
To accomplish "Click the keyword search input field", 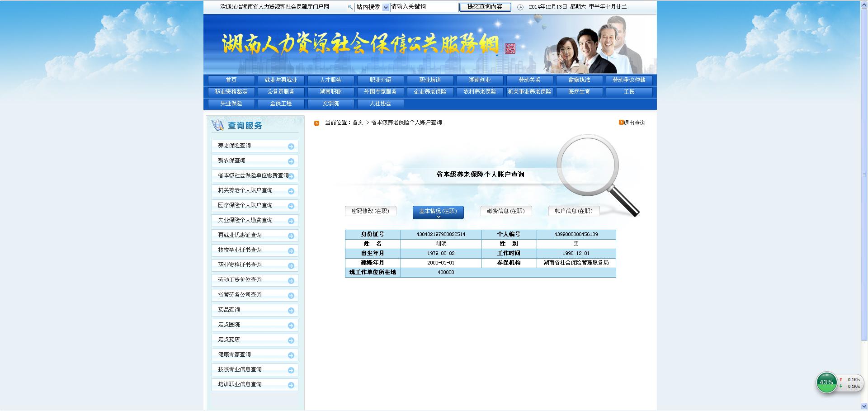I will click(424, 7).
